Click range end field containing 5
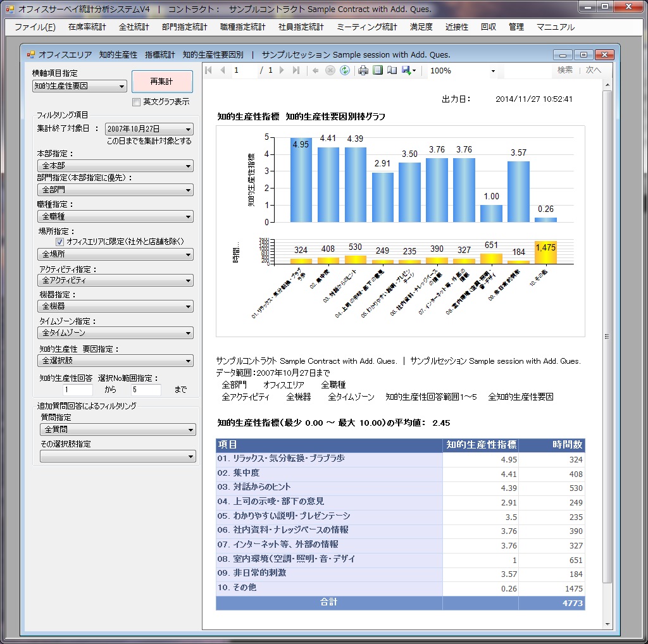This screenshot has height=644, width=648. pyautogui.click(x=146, y=390)
